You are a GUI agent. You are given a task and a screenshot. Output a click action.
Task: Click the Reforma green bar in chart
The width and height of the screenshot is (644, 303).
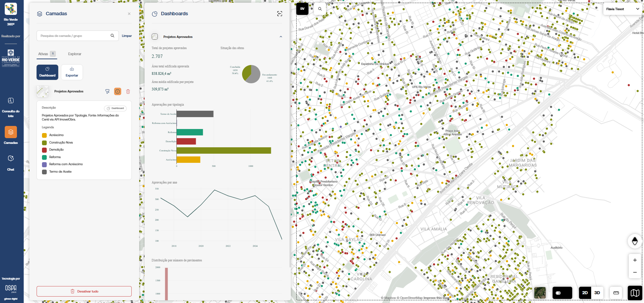190,132
